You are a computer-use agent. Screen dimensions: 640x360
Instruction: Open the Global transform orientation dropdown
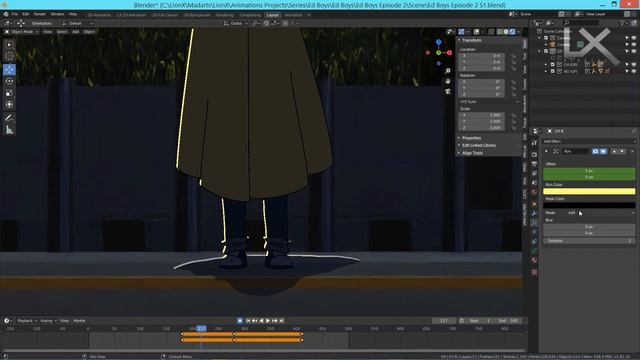[x=236, y=23]
